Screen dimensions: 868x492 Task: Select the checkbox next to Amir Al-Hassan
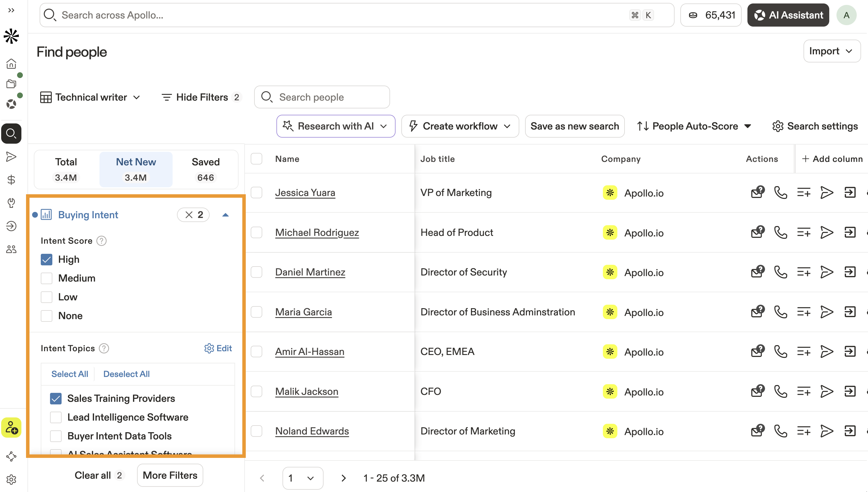point(256,352)
